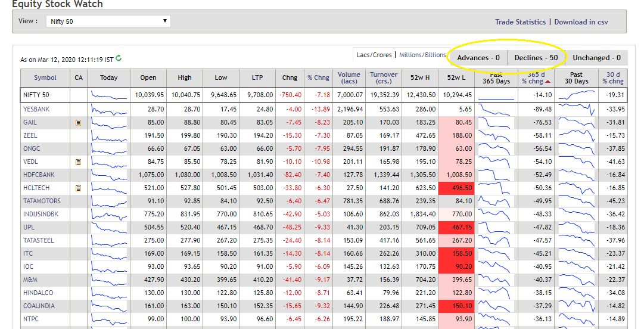Switch units to Lacs/Crores
Image resolution: width=644 pixels, height=329 pixels.
(374, 55)
